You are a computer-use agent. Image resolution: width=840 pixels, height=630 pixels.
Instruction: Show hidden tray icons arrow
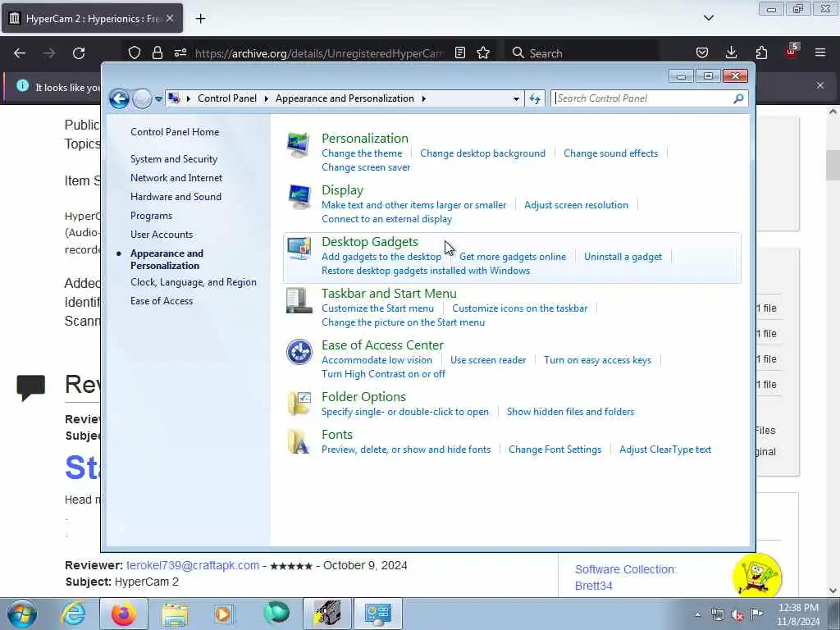[x=697, y=615]
